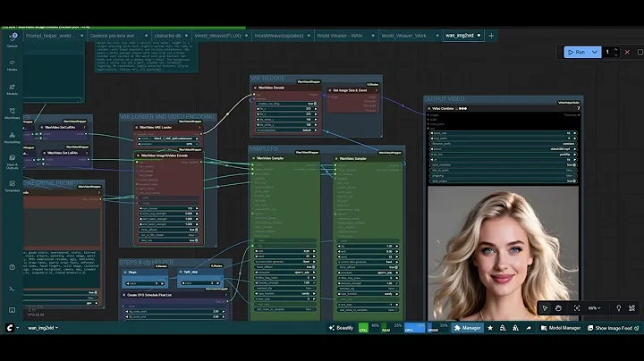644x361 pixels.
Task: Click the batch count field showing 1
Action: [x=608, y=52]
